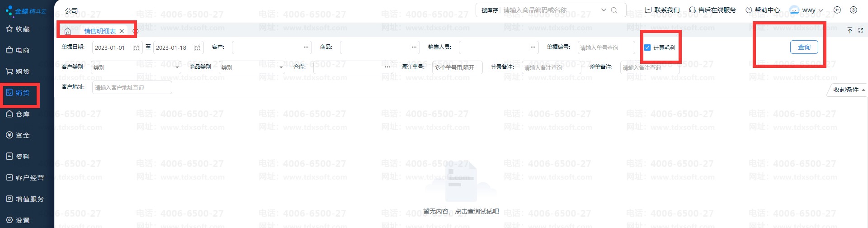
Task: Expand the 客户类别 dropdown
Action: [177, 68]
